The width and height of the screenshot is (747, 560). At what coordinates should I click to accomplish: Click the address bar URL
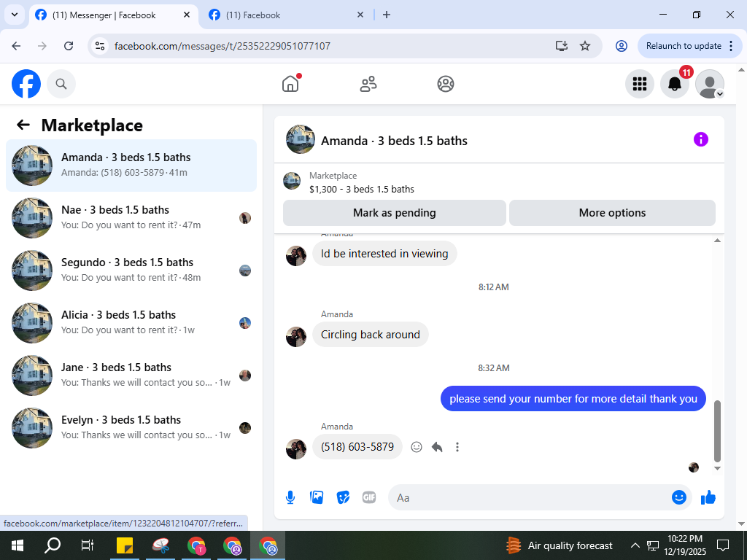tap(222, 46)
